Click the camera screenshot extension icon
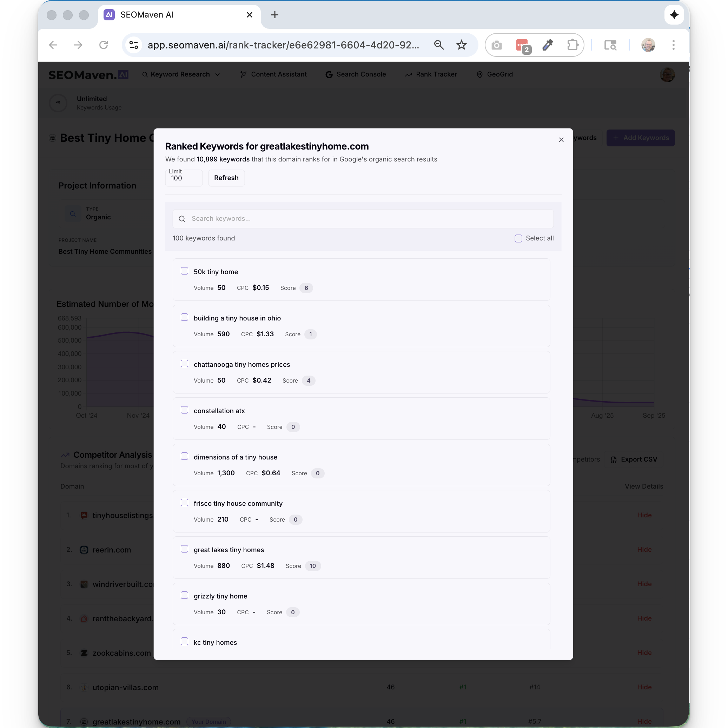728x728 pixels. (x=496, y=45)
